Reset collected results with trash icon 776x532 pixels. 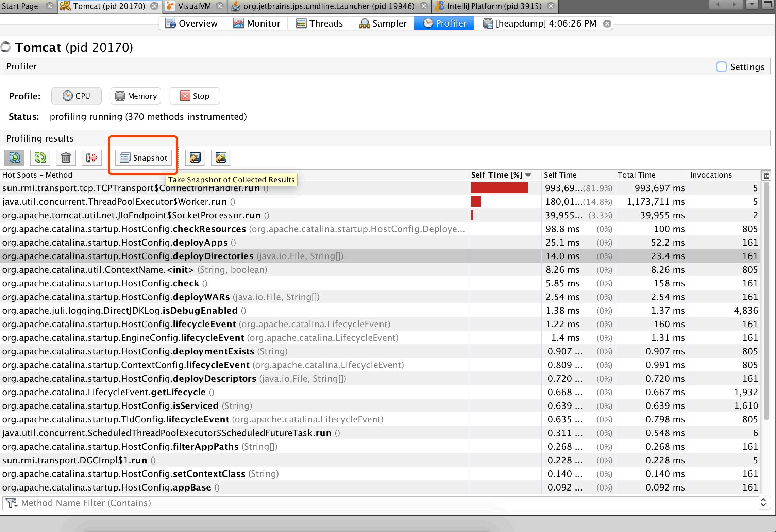click(x=66, y=158)
